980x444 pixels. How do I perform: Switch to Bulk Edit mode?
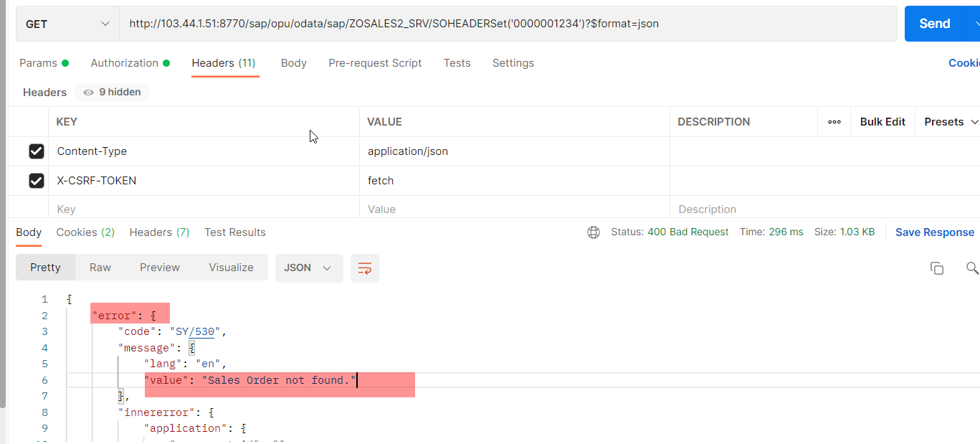click(883, 122)
